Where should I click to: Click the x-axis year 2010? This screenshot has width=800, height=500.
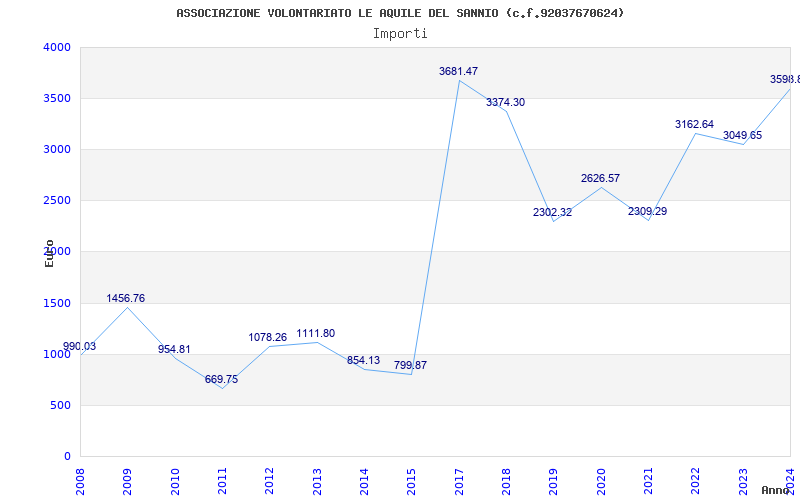[x=175, y=482]
